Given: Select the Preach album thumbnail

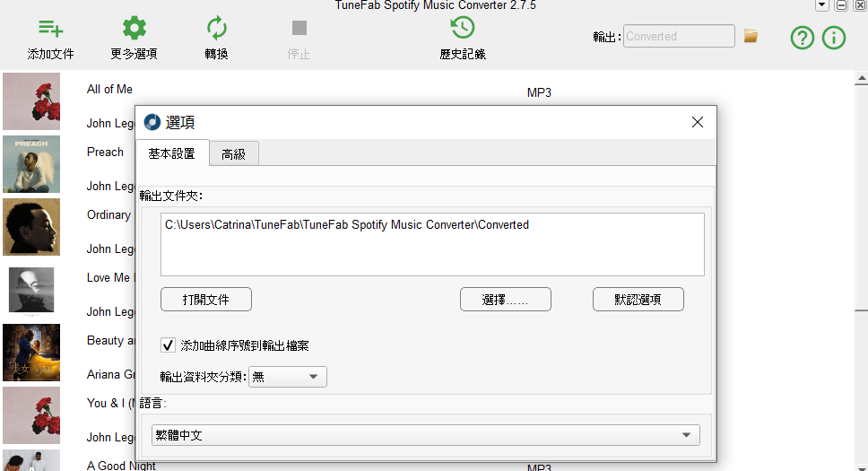Looking at the screenshot, I should click(31, 164).
